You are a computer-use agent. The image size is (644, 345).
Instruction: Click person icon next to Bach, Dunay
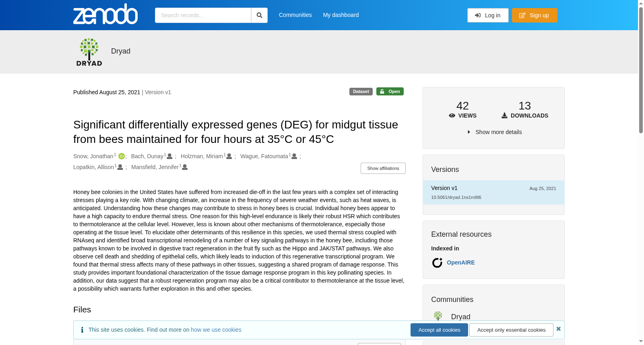[x=169, y=156]
